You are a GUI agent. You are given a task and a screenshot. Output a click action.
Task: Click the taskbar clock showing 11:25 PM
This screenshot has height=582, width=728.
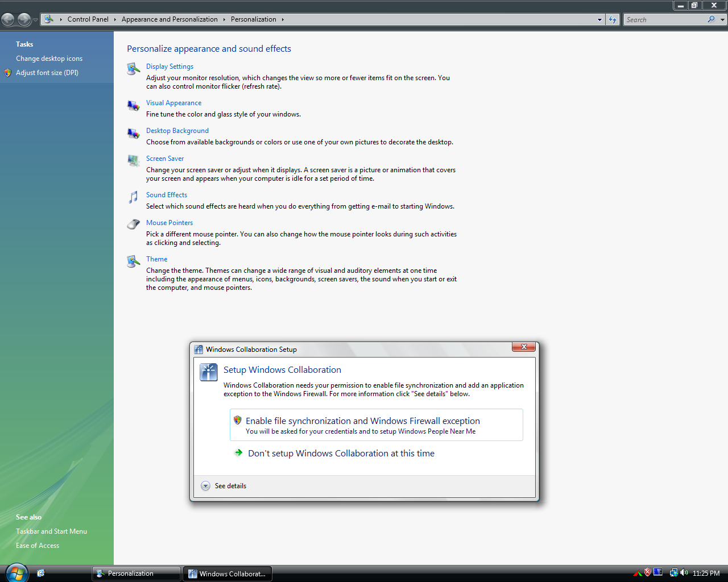click(706, 573)
